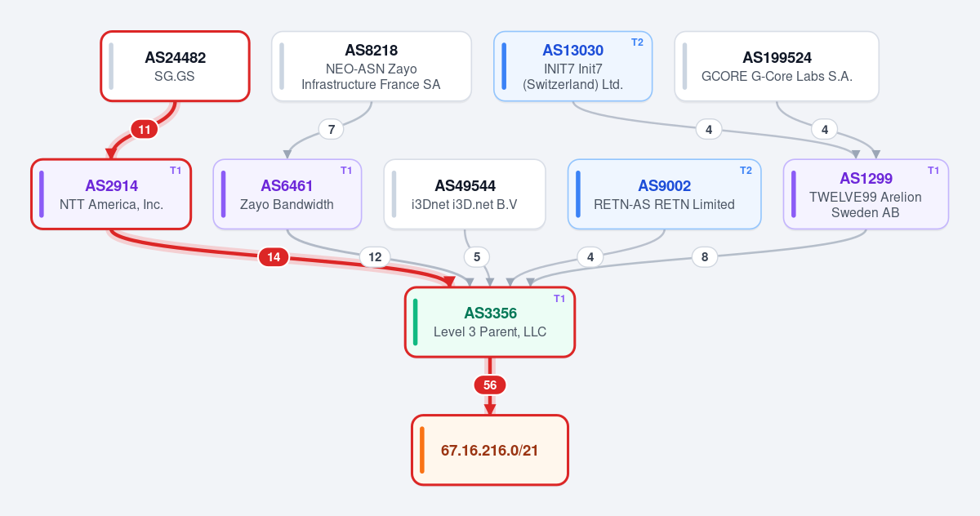Click the AS8218 NEO-ASN Zayo node
This screenshot has width=980, height=516.
pos(372,66)
